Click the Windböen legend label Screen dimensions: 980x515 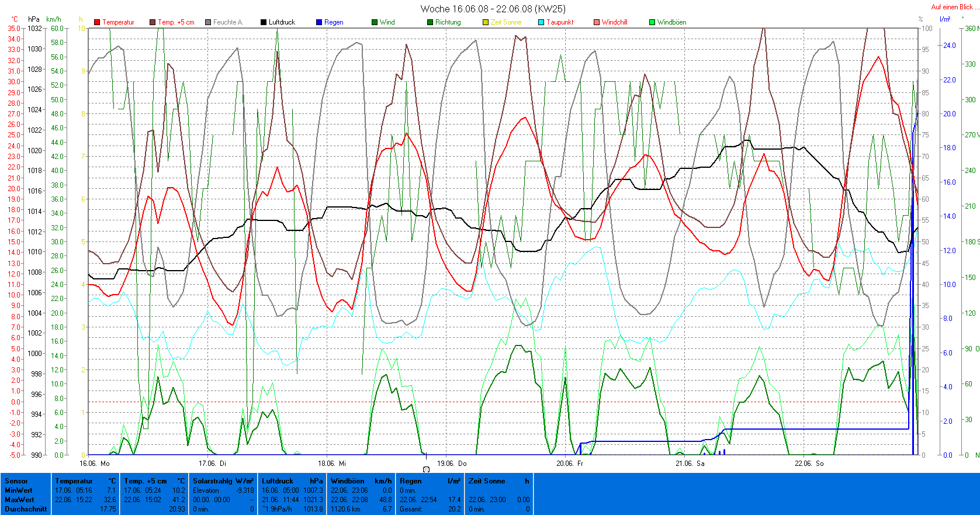pyautogui.click(x=671, y=22)
